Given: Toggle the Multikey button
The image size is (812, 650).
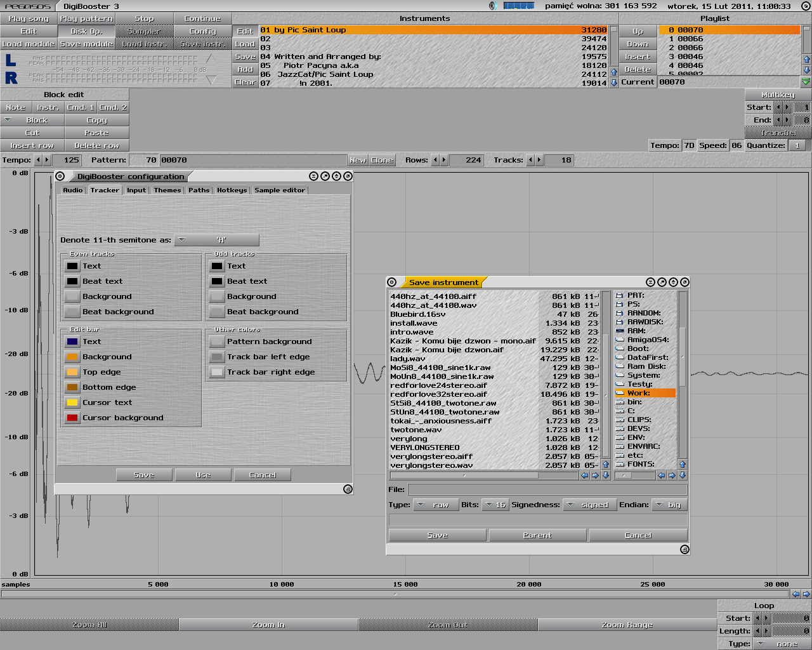Looking at the screenshot, I should click(778, 95).
